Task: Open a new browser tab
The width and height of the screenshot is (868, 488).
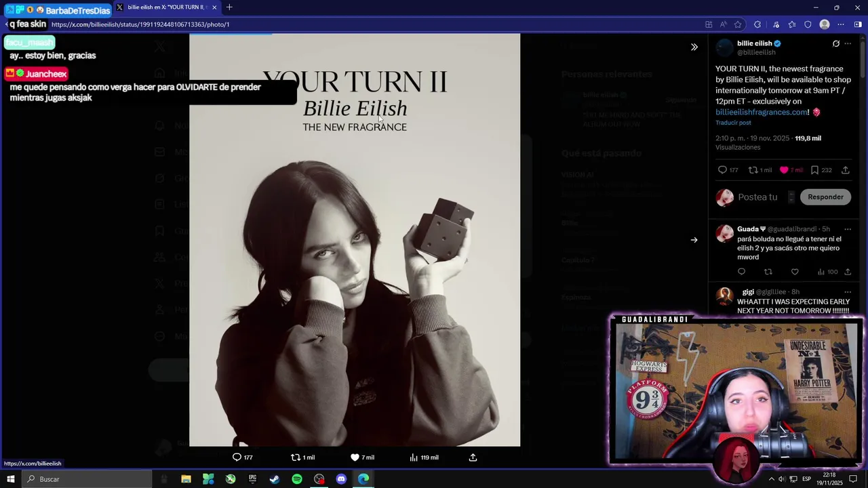Action: tap(229, 7)
